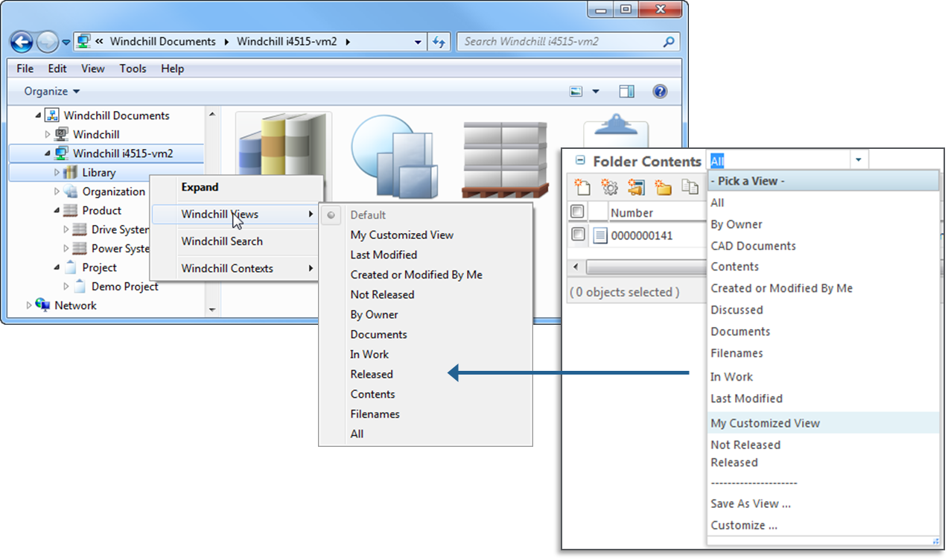Click the New Folder icon in Folder Contents
This screenshot has height=560, width=948.
point(663,186)
